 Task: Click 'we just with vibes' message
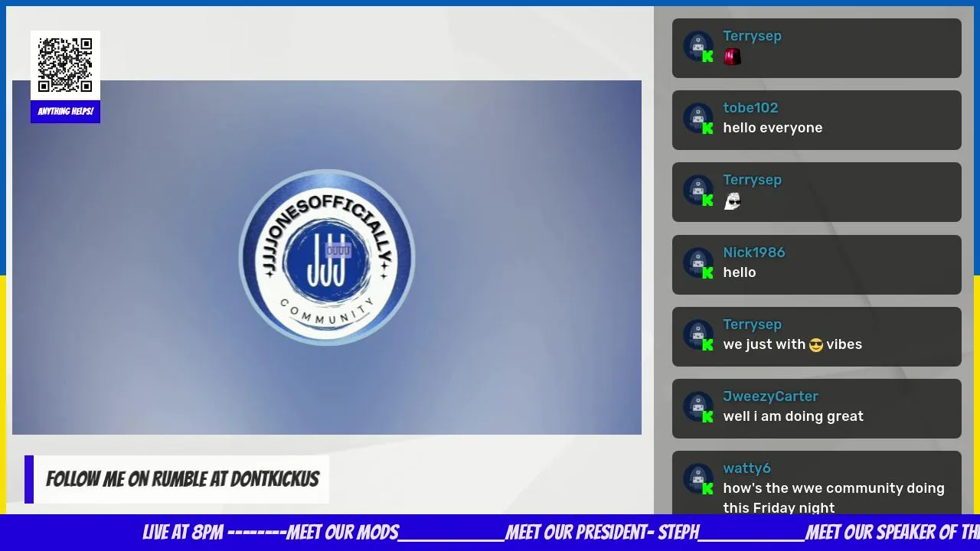pyautogui.click(x=792, y=344)
